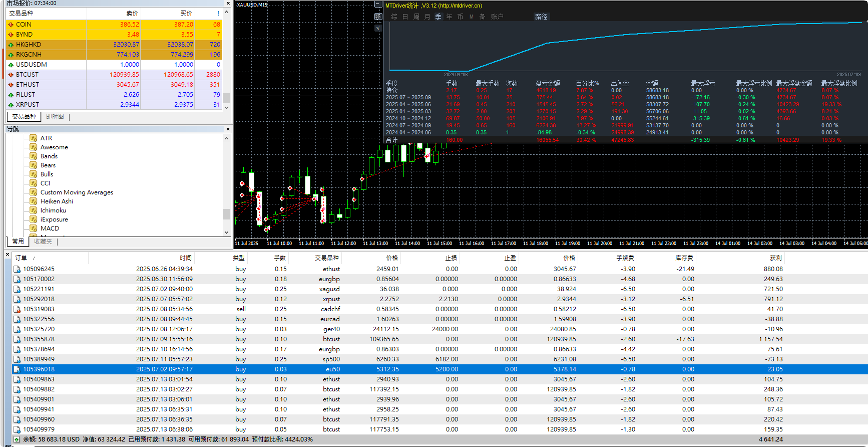Open the 即时图 tick chart tab
The image size is (868, 447).
point(55,116)
